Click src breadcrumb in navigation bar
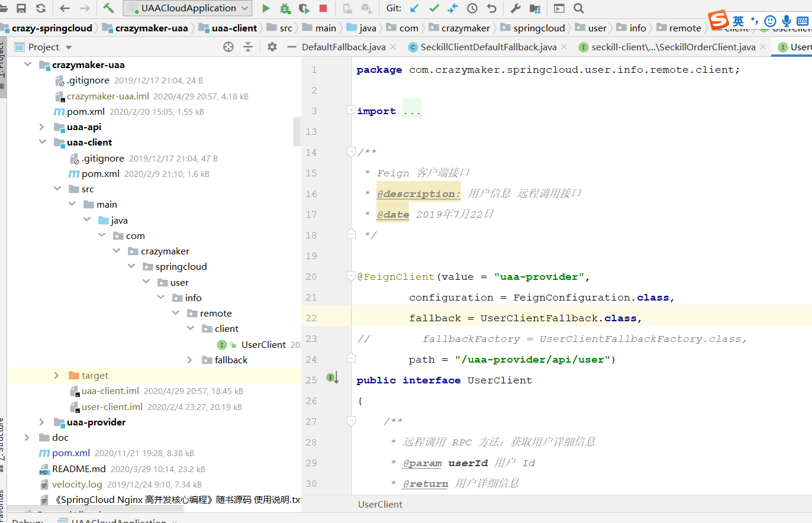Image resolution: width=812 pixels, height=523 pixels. 286,28
